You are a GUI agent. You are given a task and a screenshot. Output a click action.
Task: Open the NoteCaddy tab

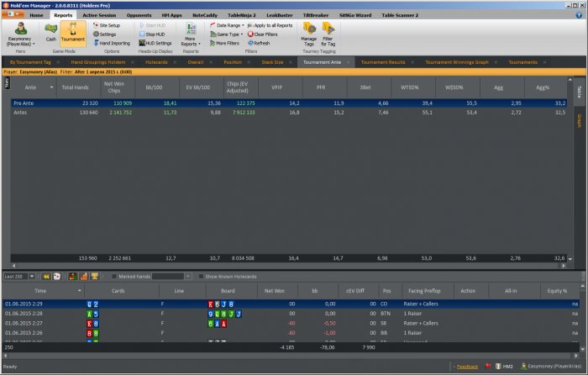pos(205,15)
